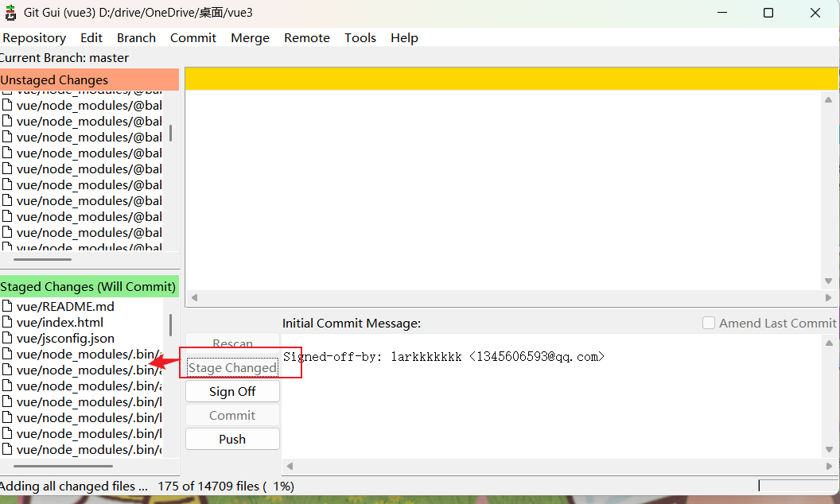Click the commit message scroll-right arrow

coord(830,467)
